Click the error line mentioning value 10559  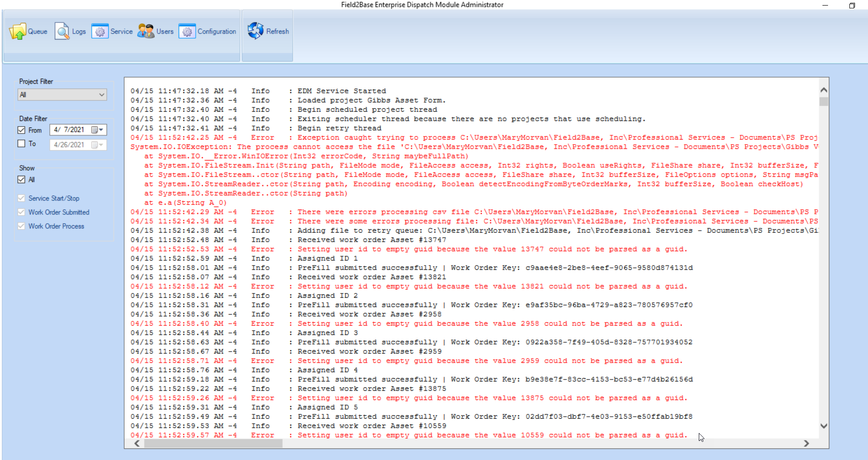[x=409, y=435]
